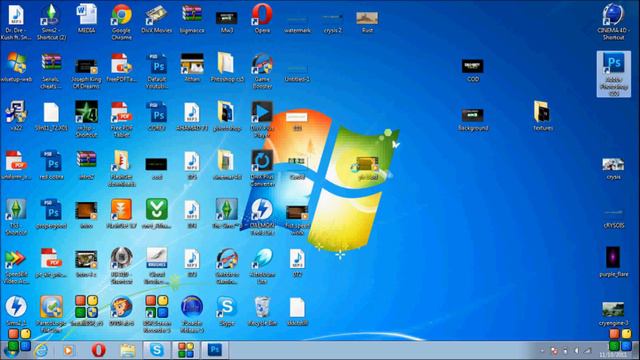Select the Recycle Bin icon
The height and width of the screenshot is (360, 640).
[262, 307]
